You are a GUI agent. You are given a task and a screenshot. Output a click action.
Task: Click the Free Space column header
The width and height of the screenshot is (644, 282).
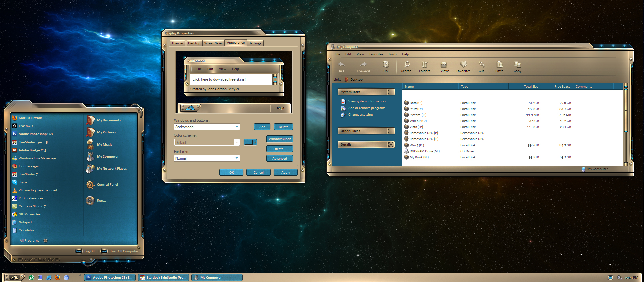coord(557,86)
